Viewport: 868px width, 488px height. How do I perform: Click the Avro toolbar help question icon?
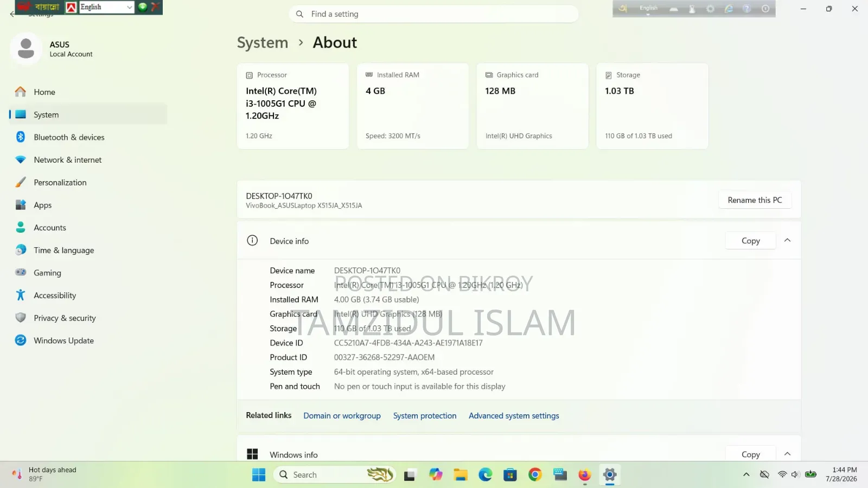747,9
